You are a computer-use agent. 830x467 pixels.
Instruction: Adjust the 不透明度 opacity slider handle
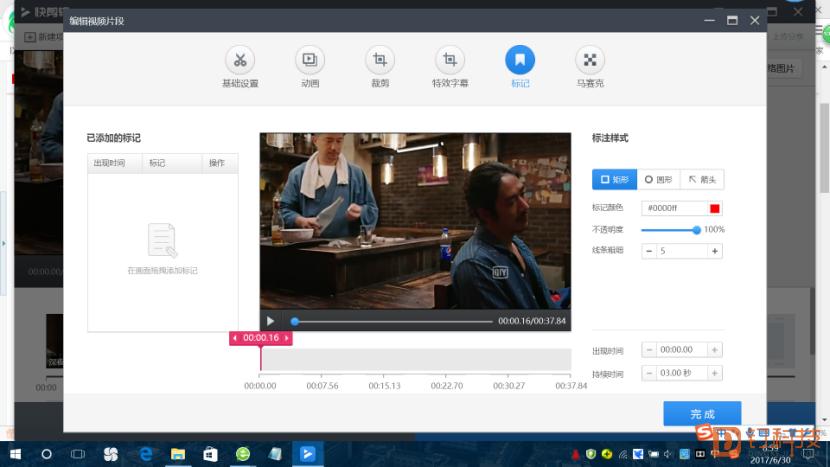696,230
